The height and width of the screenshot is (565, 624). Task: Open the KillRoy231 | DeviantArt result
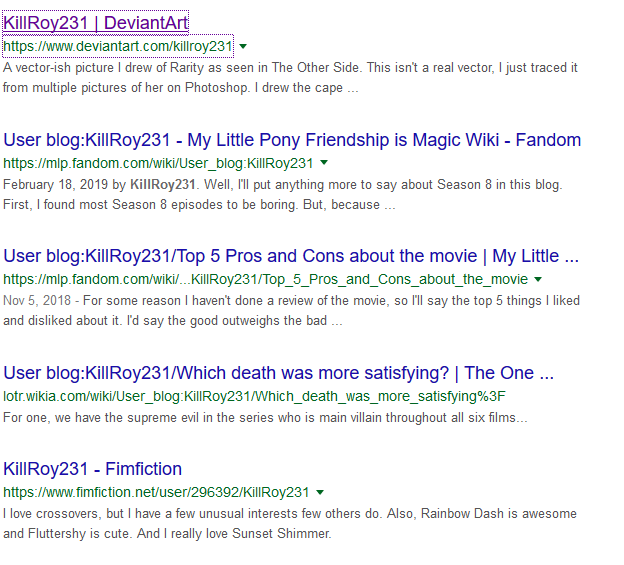(96, 23)
